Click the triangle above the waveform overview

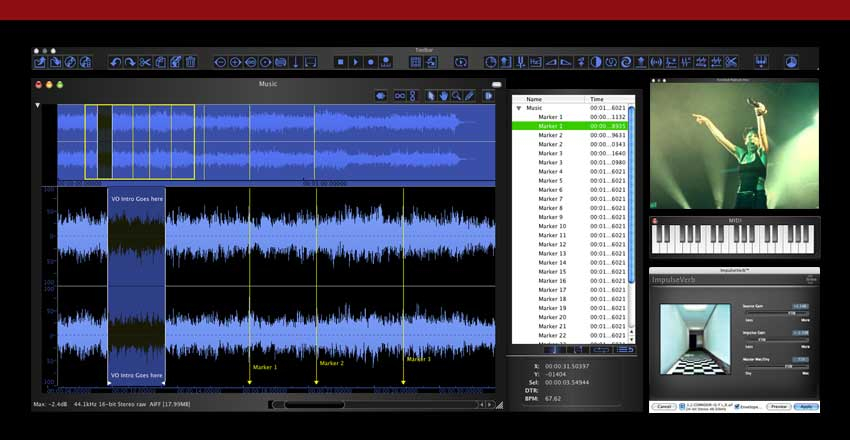tap(38, 105)
